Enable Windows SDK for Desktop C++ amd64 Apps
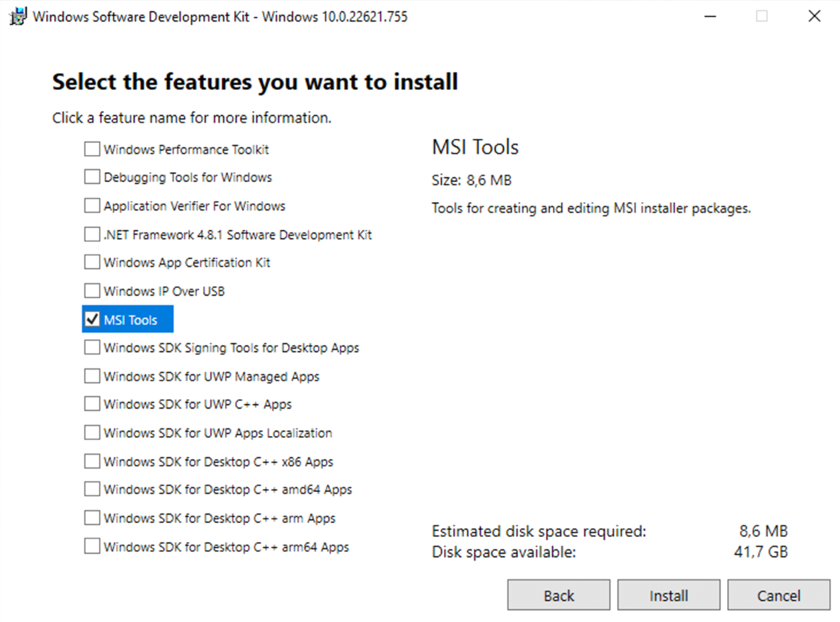Screen dimensions: 840x622 [x=92, y=489]
